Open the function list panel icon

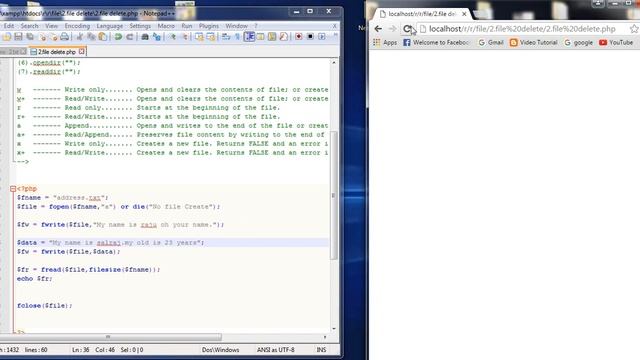[283, 37]
